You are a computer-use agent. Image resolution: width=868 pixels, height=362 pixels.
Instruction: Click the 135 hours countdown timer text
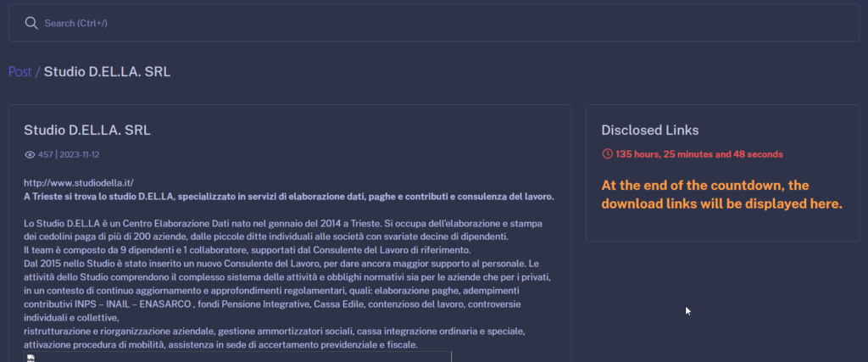[699, 154]
